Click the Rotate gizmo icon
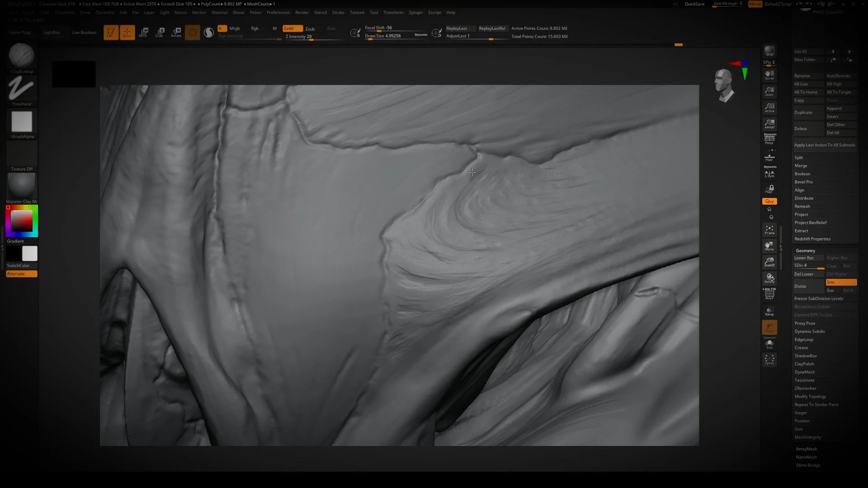The width and height of the screenshot is (868, 488). pos(176,32)
